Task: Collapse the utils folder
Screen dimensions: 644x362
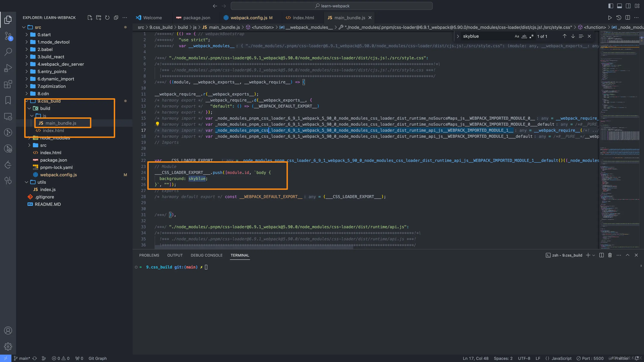Action: pos(42,182)
